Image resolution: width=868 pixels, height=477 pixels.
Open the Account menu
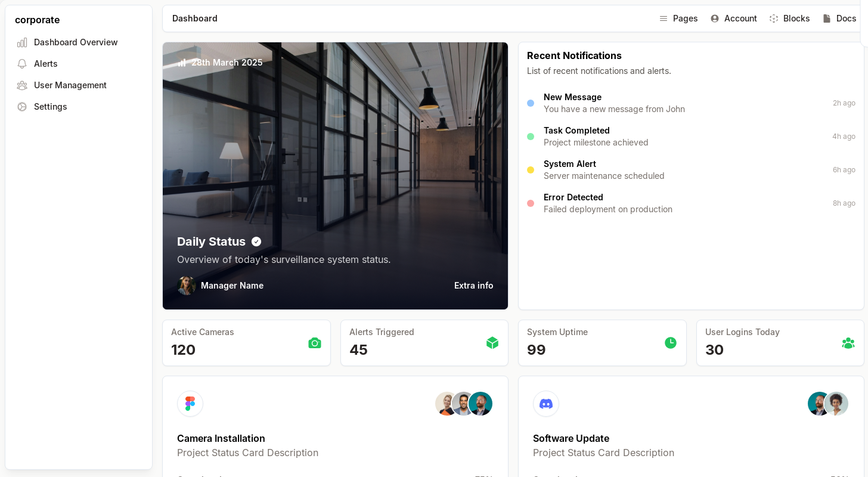coord(734,18)
